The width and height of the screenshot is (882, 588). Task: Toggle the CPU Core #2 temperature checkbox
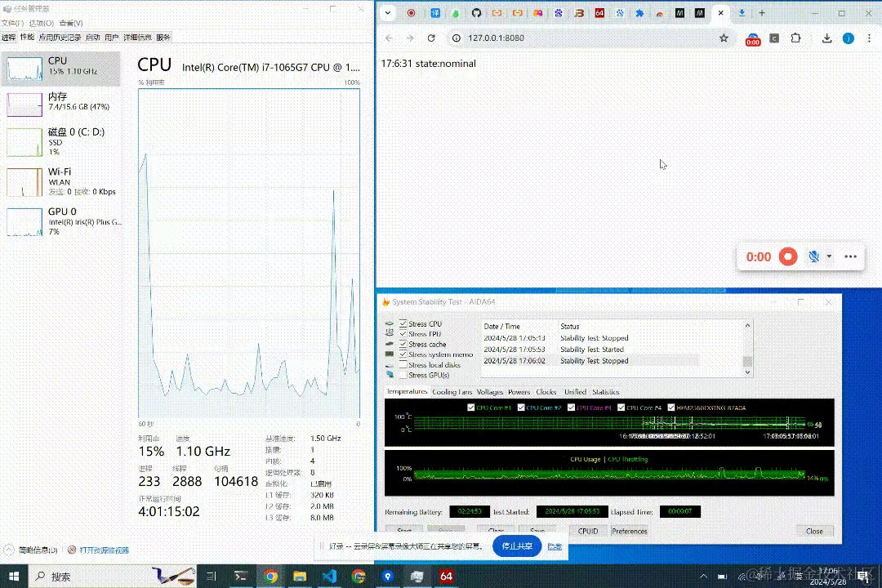521,408
